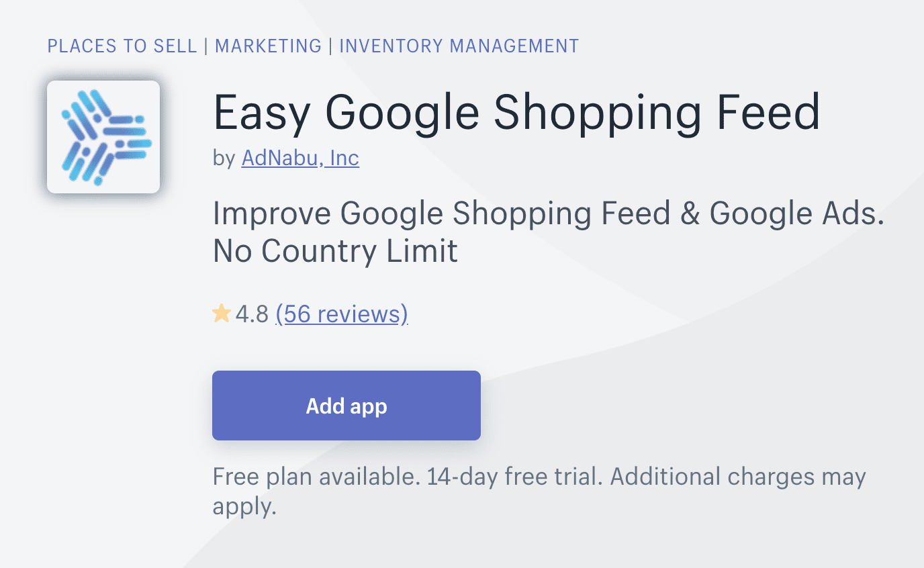Click the 'Free plan available' text
The width and height of the screenshot is (924, 568).
coord(313,477)
